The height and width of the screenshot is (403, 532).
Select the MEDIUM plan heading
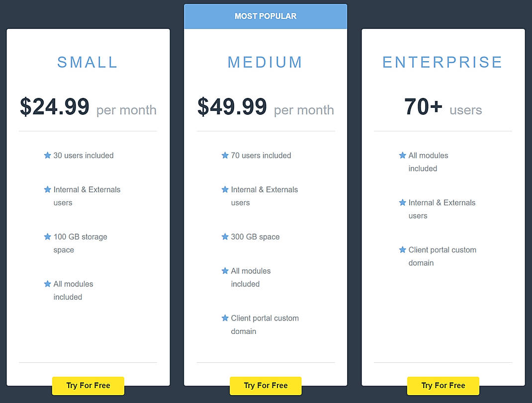(x=265, y=62)
